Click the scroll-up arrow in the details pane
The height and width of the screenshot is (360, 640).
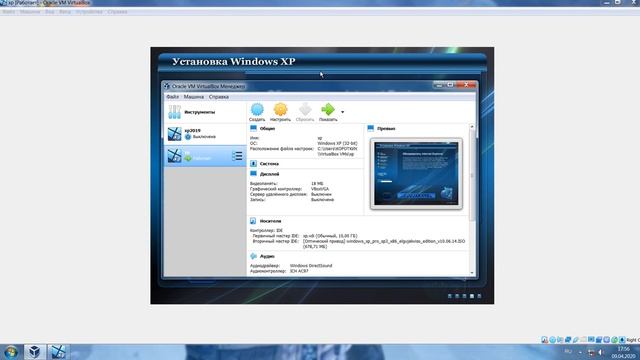[x=472, y=127]
